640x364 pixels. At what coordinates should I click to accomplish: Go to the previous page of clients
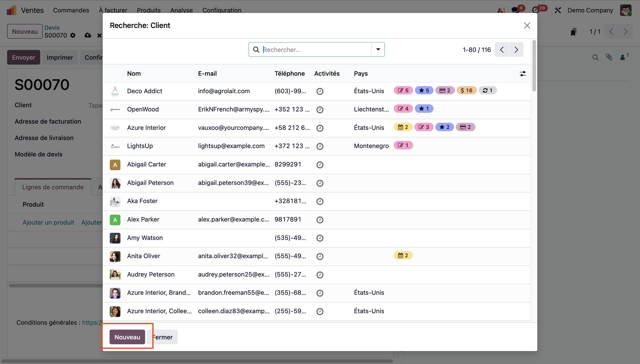(x=502, y=50)
